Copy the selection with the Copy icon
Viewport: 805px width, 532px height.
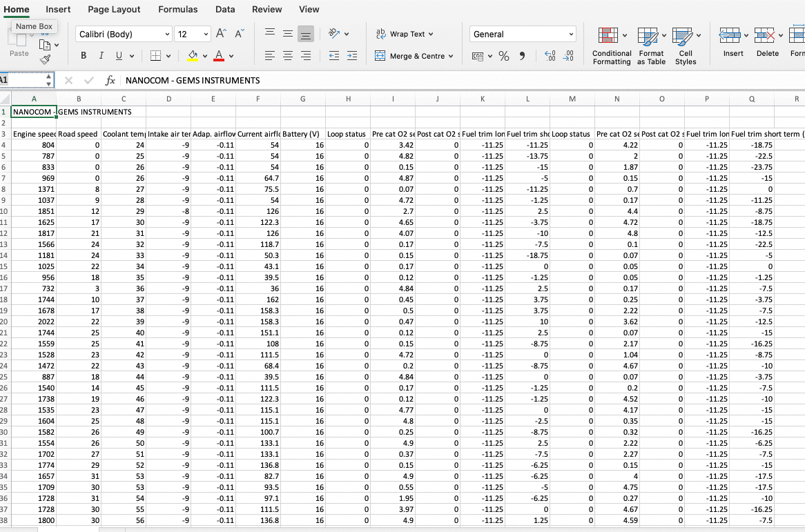point(45,45)
